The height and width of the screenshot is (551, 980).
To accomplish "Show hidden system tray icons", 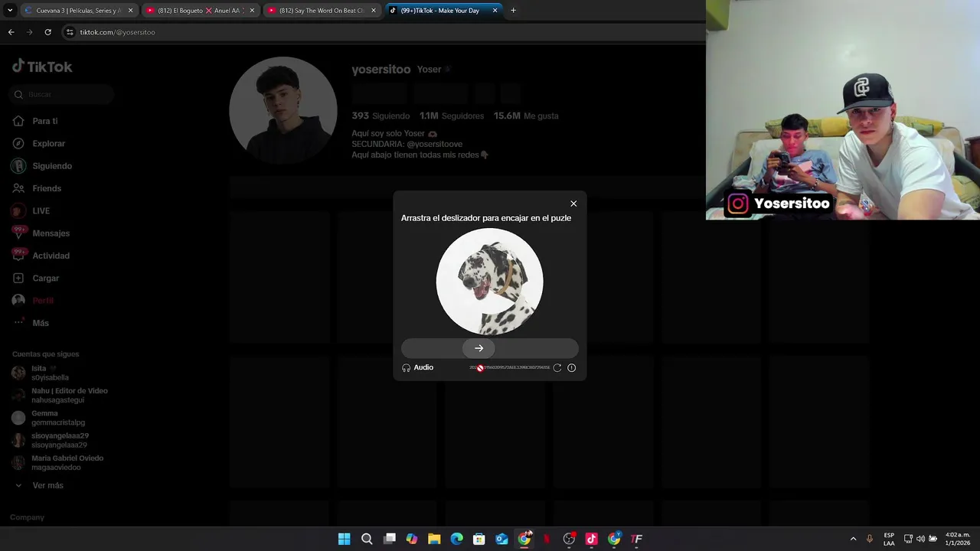I will [x=853, y=539].
